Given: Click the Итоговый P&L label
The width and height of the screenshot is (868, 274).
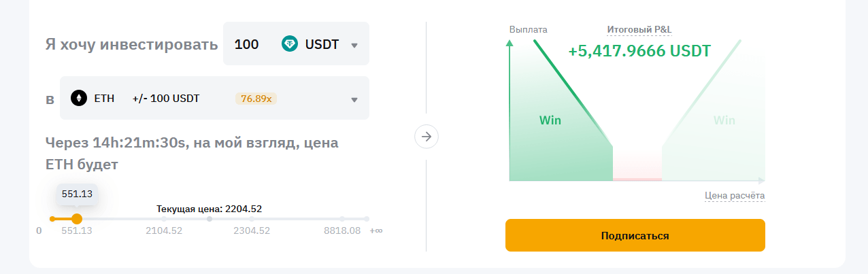Looking at the screenshot, I should tap(639, 29).
